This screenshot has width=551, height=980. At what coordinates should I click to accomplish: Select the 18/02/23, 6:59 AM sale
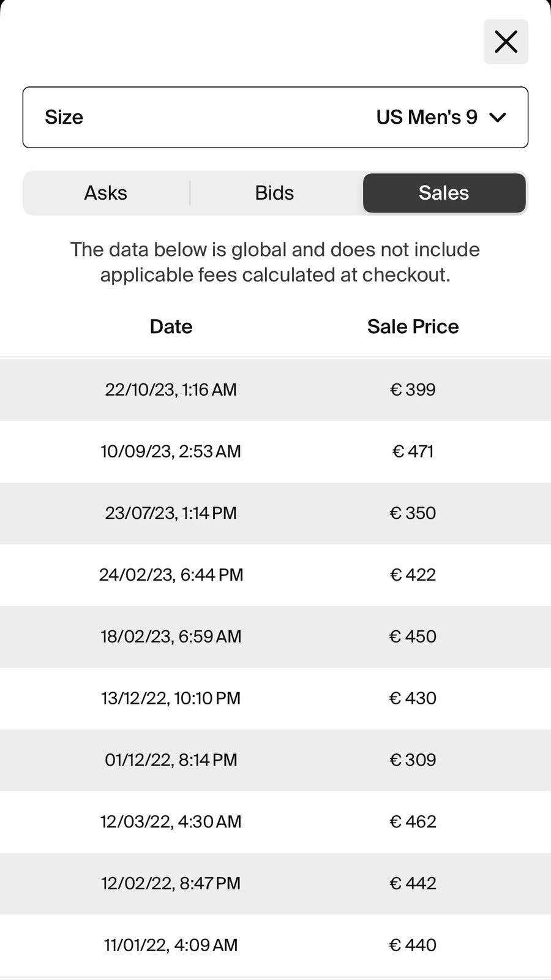tap(171, 636)
